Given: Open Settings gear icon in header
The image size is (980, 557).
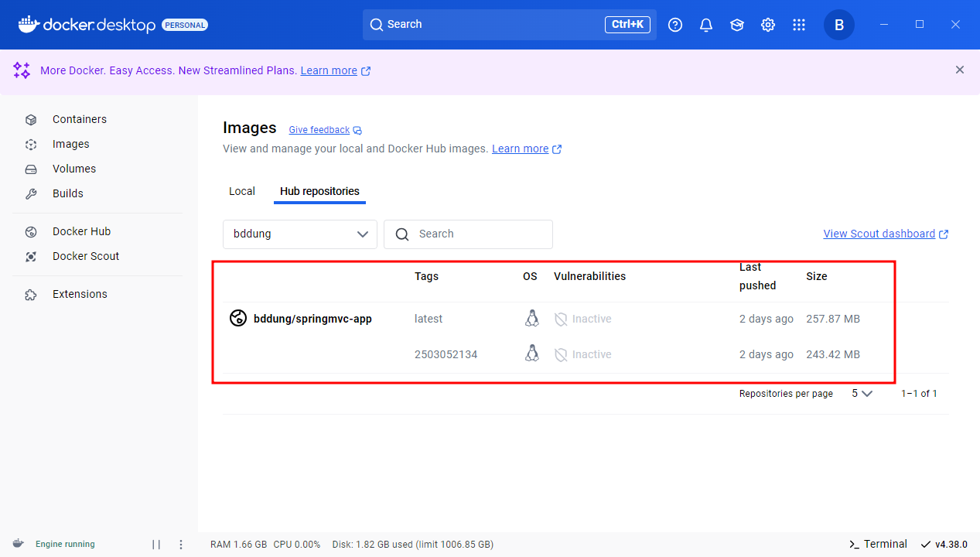Looking at the screenshot, I should coord(768,25).
